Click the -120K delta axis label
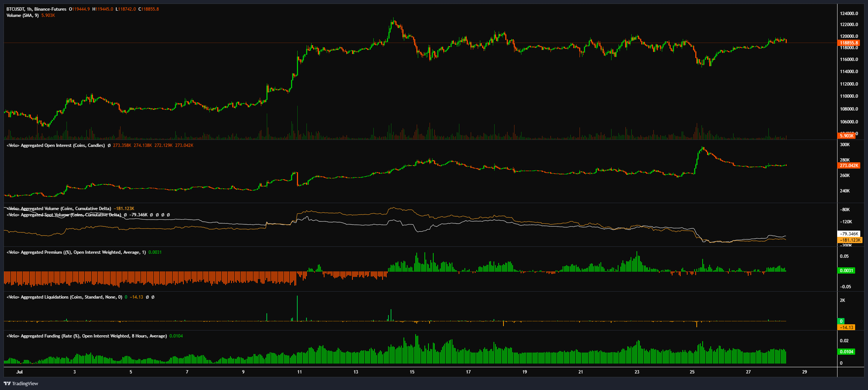The height and width of the screenshot is (390, 868). [846, 222]
